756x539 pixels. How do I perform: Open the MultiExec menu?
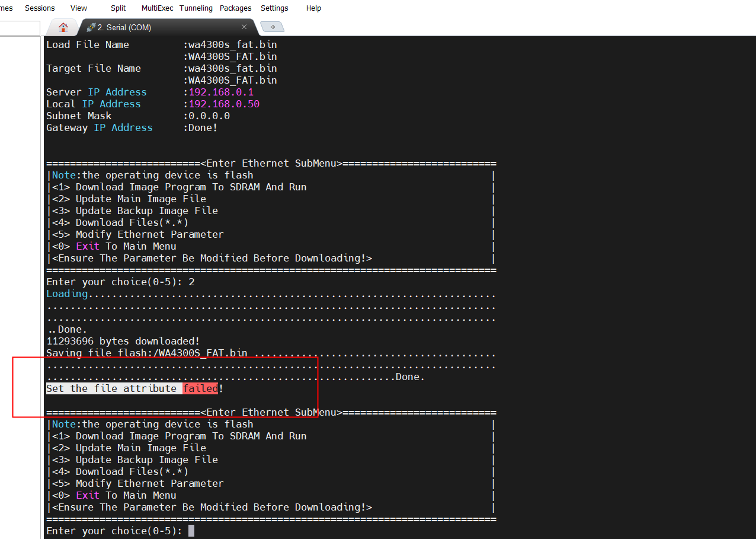click(157, 8)
